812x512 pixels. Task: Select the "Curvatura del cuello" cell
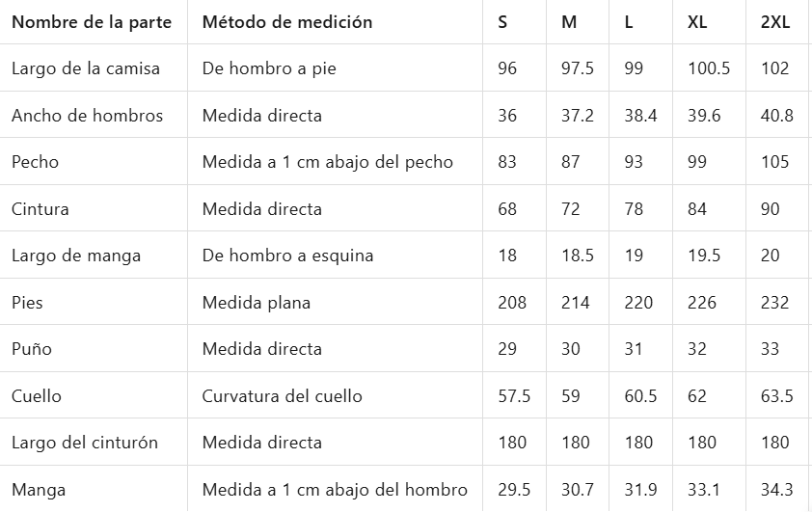(x=282, y=396)
